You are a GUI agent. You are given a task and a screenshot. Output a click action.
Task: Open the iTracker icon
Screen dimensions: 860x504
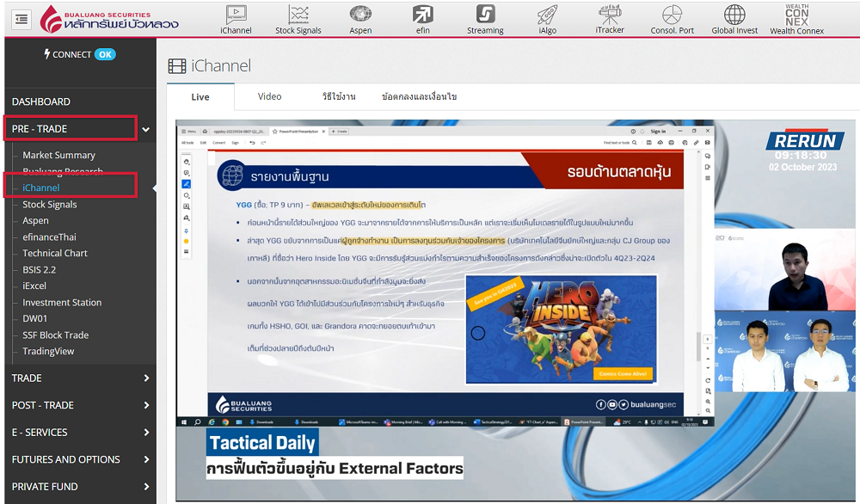[x=610, y=20]
